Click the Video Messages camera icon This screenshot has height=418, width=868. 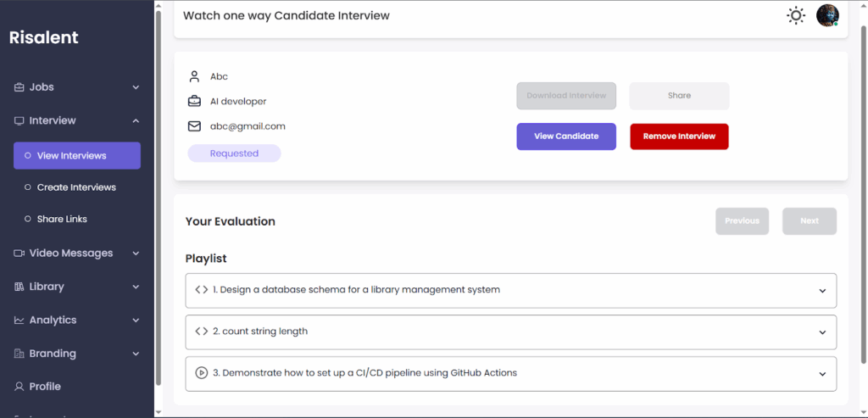pyautogui.click(x=19, y=253)
